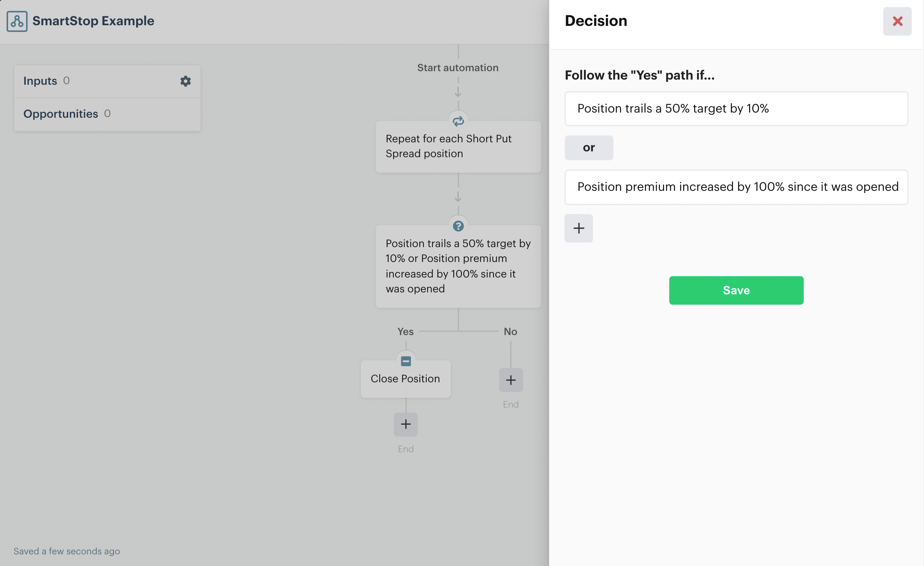The height and width of the screenshot is (566, 924).
Task: Close the Decision panel
Action: [x=897, y=21]
